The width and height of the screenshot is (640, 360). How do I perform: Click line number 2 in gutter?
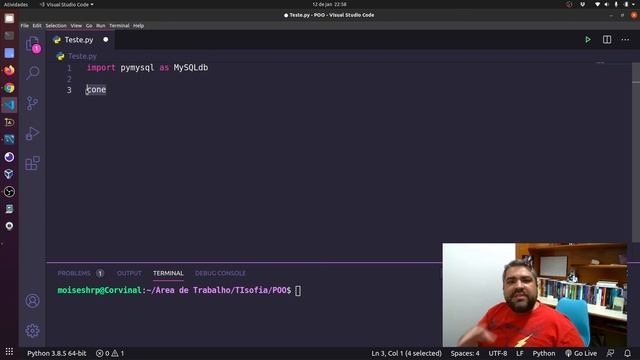[x=69, y=78]
